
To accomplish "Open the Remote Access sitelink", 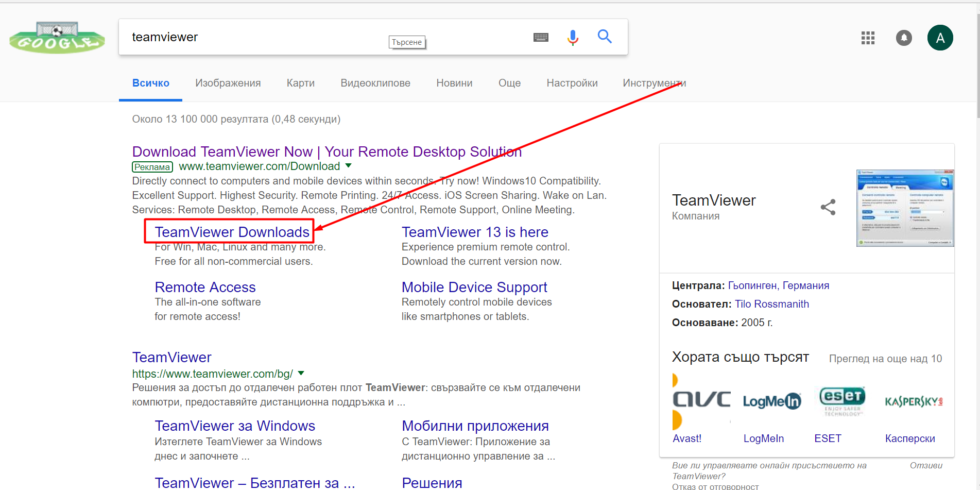I will (x=205, y=287).
